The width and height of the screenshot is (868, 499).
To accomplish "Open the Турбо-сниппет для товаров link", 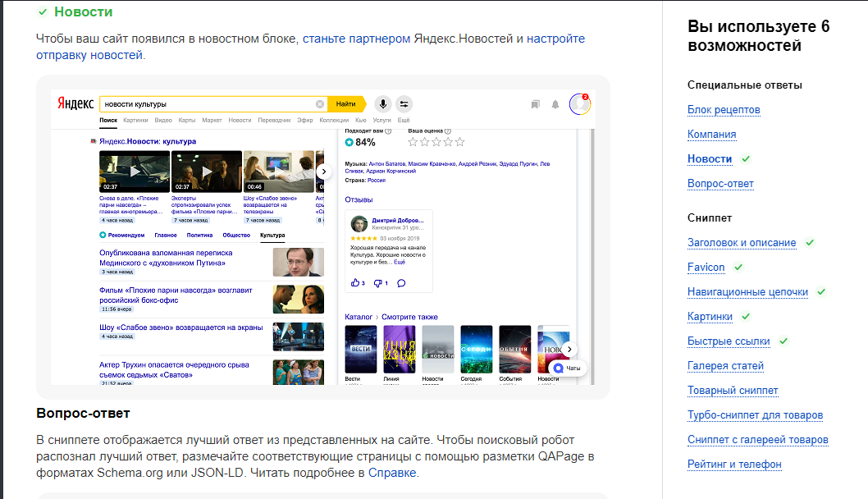I will click(x=755, y=414).
